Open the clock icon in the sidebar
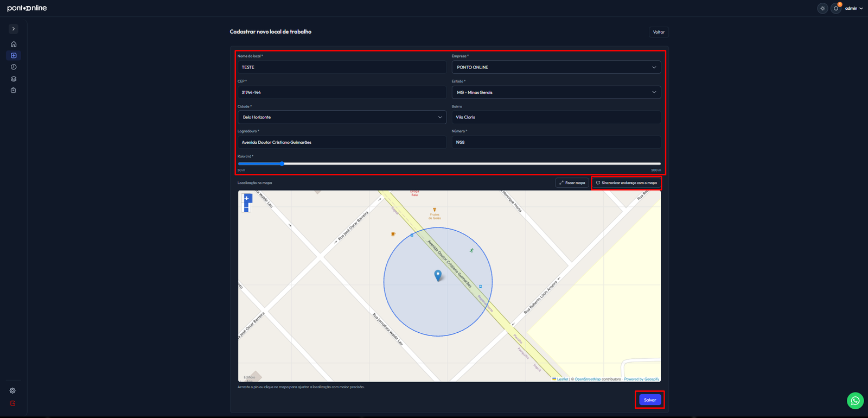 tap(14, 67)
